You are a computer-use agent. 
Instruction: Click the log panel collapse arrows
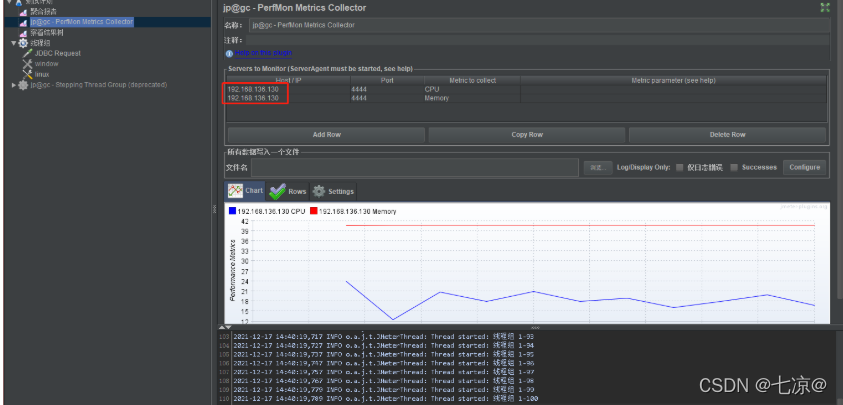tap(225, 326)
